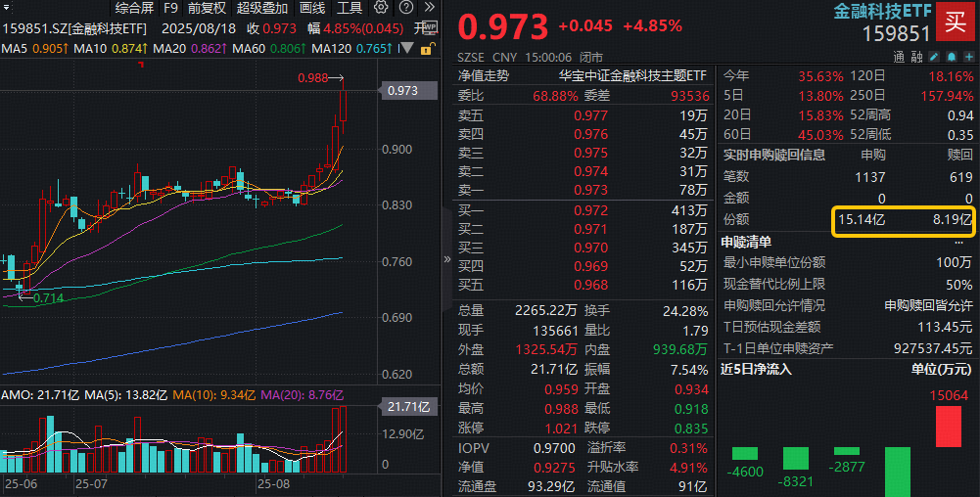
Task: Expand side panel splitter arrow
Action: (447, 259)
